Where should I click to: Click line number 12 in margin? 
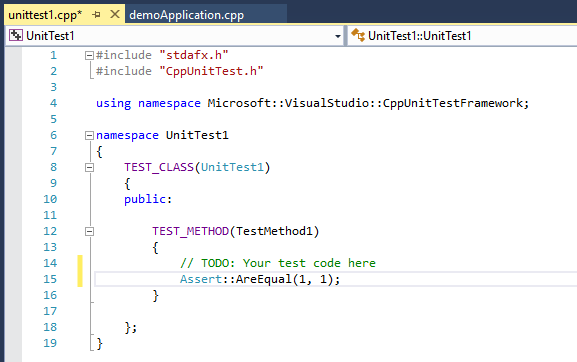[x=50, y=231]
